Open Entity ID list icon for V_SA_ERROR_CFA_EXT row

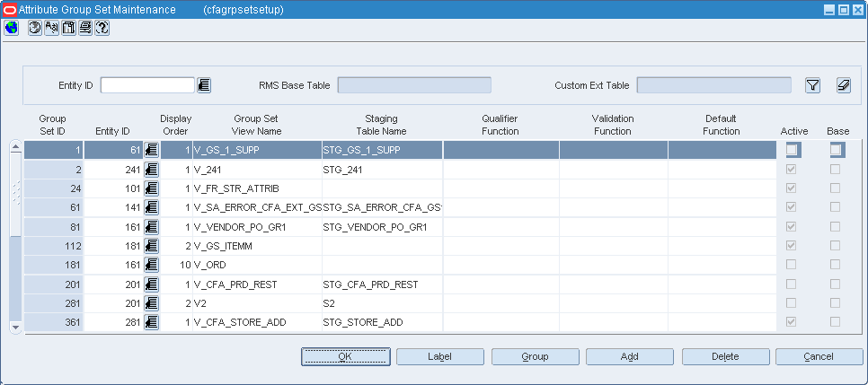[151, 207]
